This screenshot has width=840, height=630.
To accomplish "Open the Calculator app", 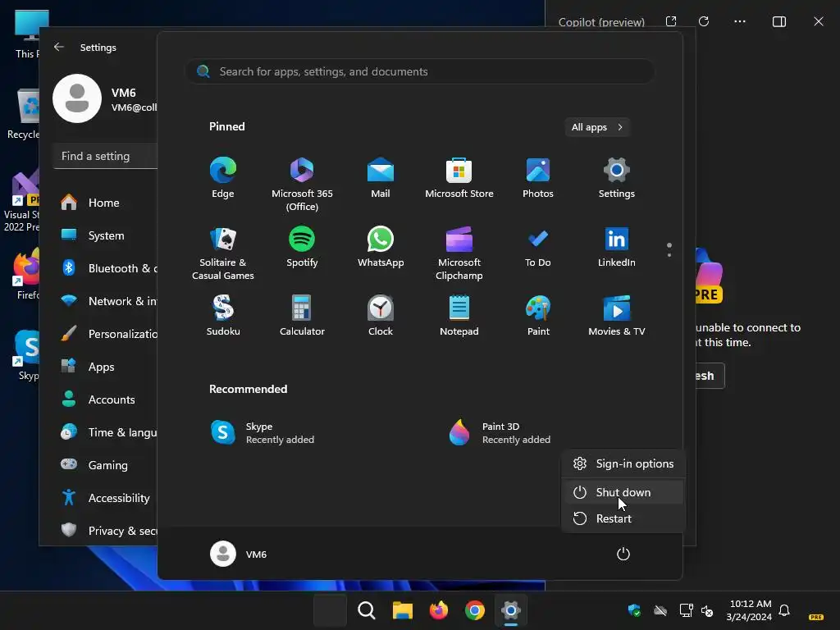I will [x=302, y=316].
